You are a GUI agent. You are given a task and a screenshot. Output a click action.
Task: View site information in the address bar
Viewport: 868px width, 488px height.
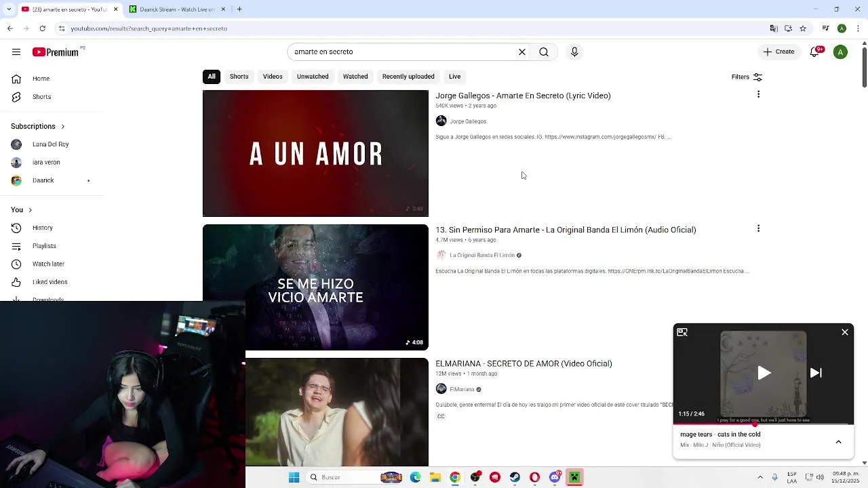(x=62, y=28)
